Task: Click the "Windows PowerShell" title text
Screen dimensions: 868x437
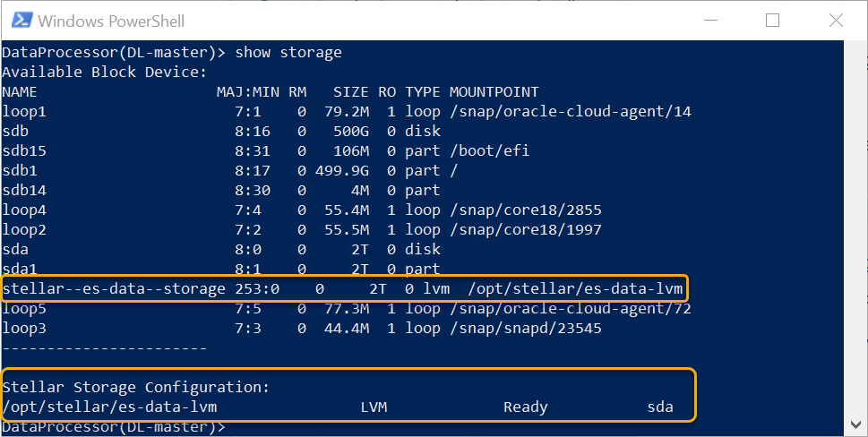Action: (112, 20)
